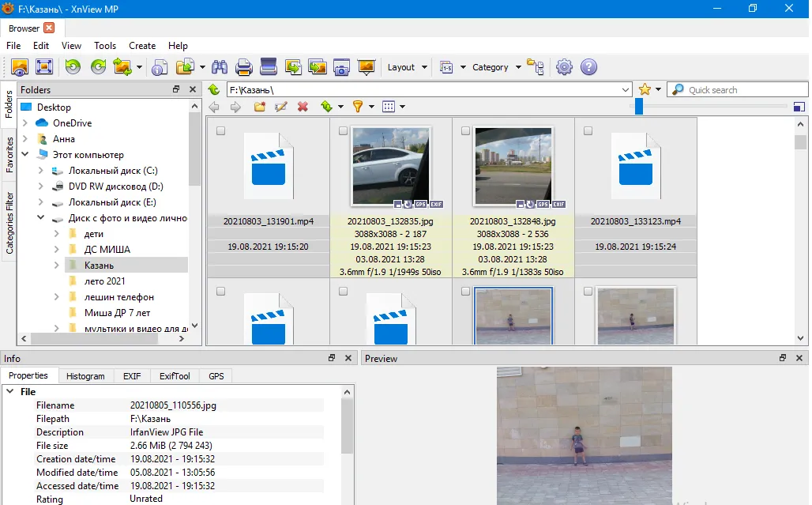The height and width of the screenshot is (505, 812).
Task: Check the box for 20210803_131901.mp4
Action: pyautogui.click(x=220, y=131)
